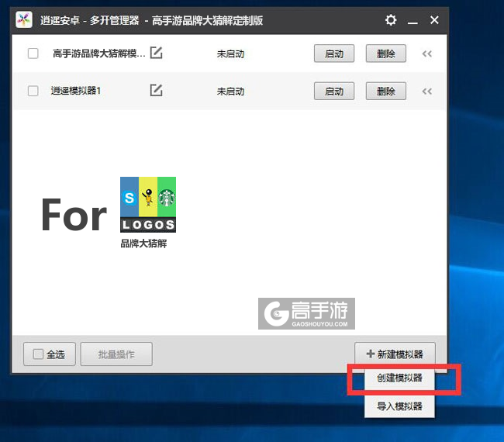This screenshot has height=442, width=504.
Task: Tick checkbox for 高手游品牌大猜解模 emulator
Action: (x=33, y=54)
